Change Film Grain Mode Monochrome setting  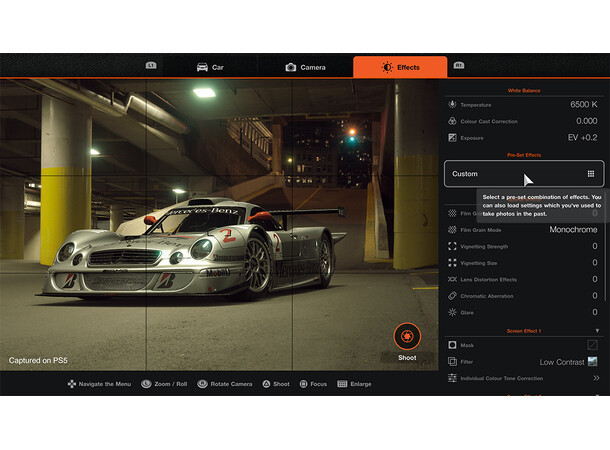click(573, 229)
